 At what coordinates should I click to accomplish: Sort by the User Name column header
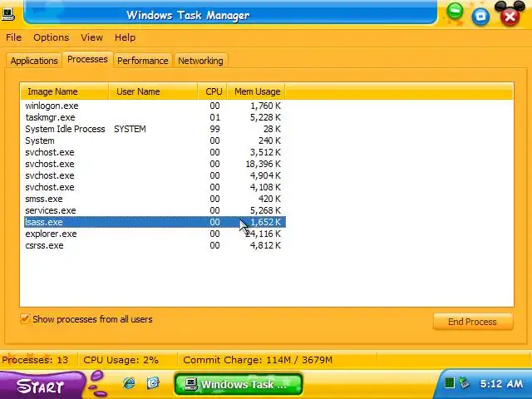pyautogui.click(x=153, y=91)
